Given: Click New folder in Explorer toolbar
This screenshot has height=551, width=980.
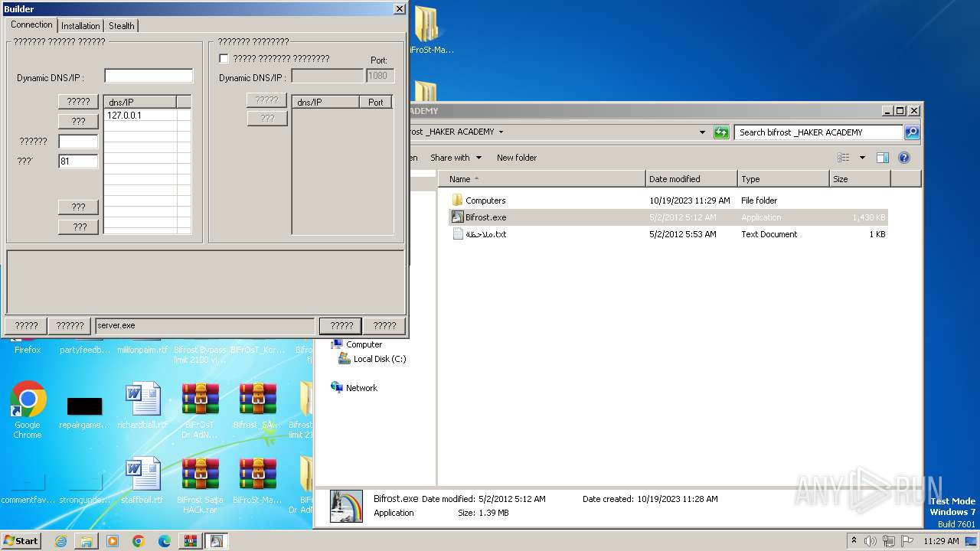Looking at the screenshot, I should coord(517,158).
